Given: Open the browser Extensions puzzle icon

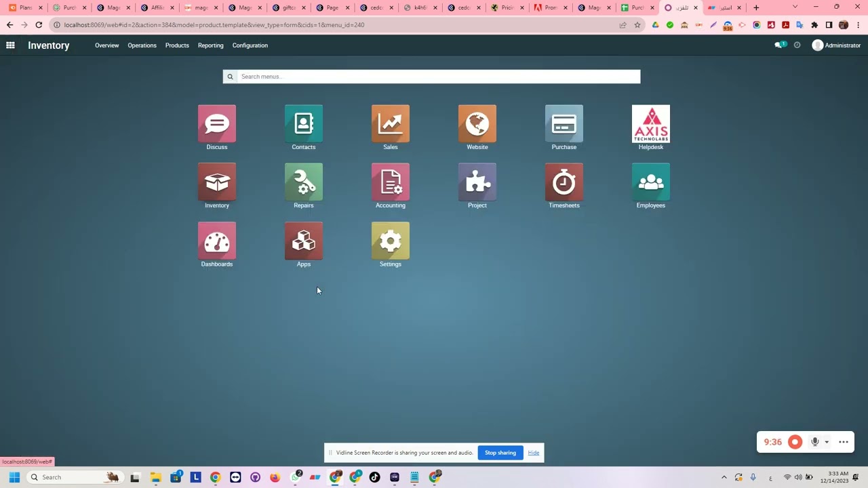Looking at the screenshot, I should (x=814, y=25).
